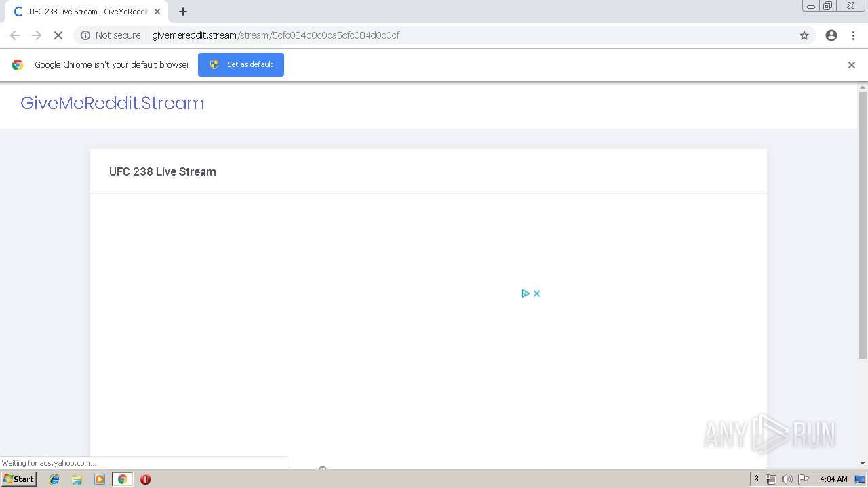Open Windows Explorer folder in taskbar
The width and height of the screenshot is (868, 488).
[77, 479]
